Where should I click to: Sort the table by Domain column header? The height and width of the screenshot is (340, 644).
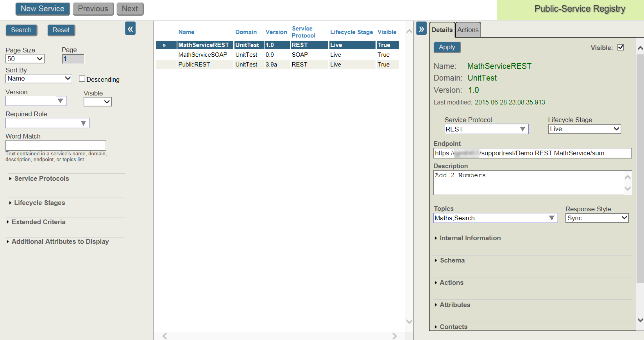click(246, 32)
